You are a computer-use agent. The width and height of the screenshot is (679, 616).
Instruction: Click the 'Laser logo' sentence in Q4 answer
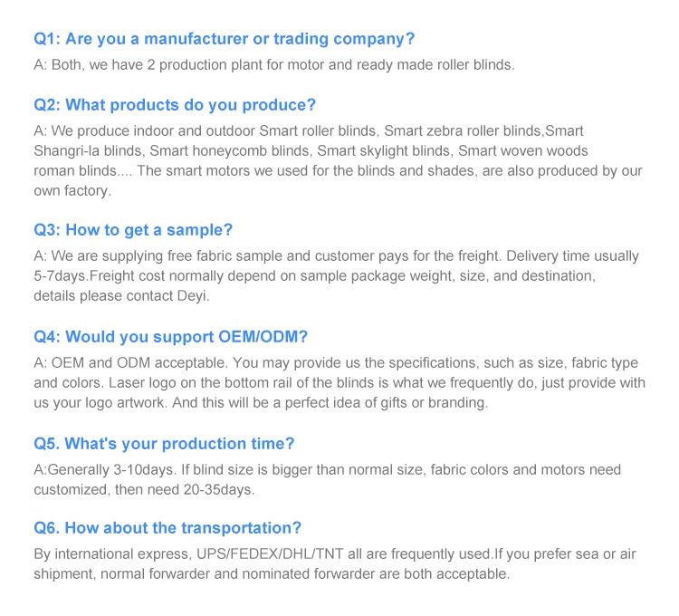tap(272, 382)
